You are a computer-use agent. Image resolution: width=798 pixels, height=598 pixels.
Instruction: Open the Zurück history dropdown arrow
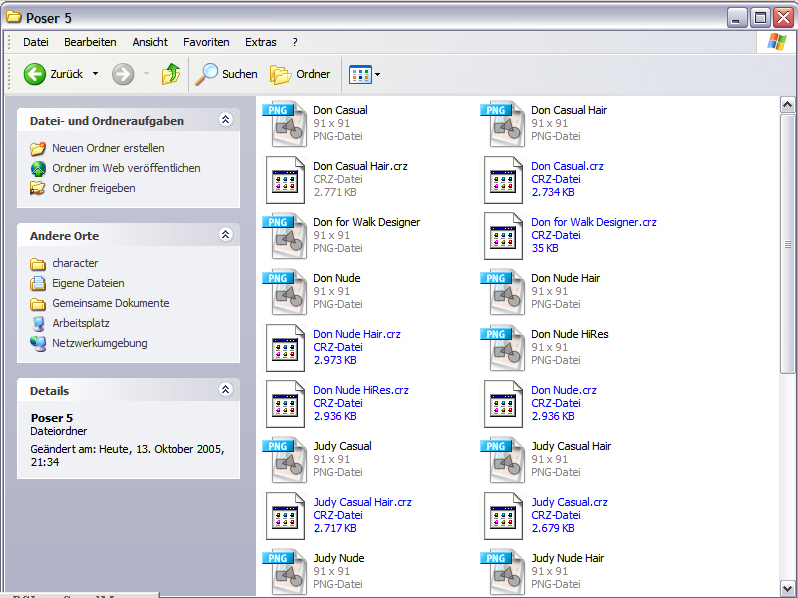[95, 74]
